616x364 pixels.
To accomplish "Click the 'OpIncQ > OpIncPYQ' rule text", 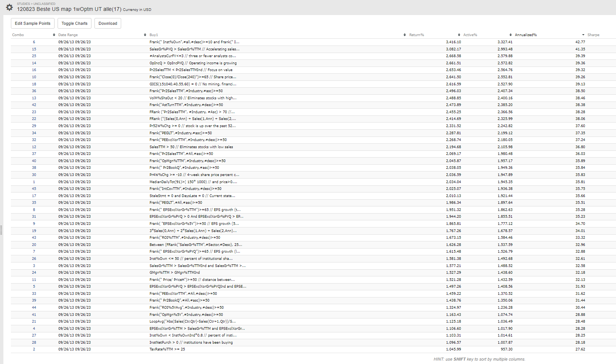I will (193, 63).
